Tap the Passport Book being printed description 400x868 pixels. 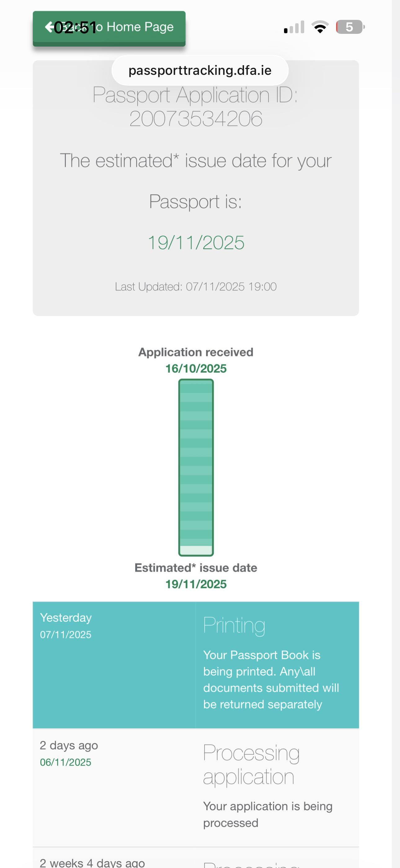271,679
